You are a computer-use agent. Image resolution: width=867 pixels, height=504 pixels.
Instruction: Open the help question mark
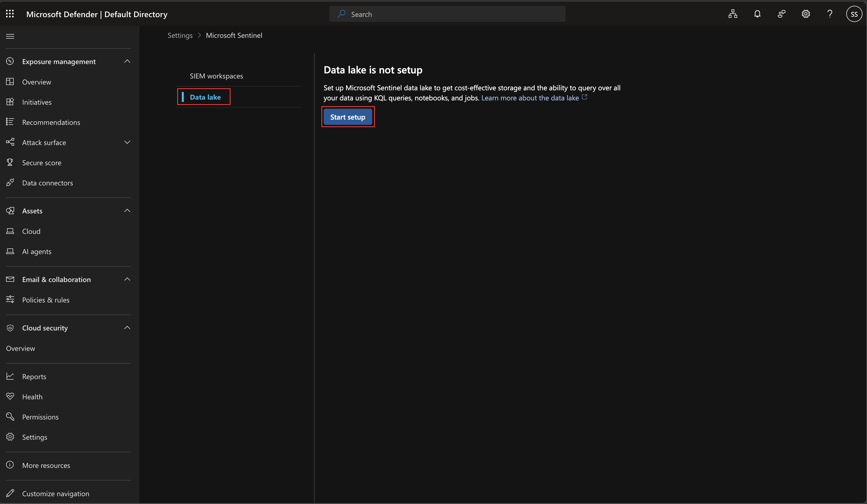click(x=830, y=14)
